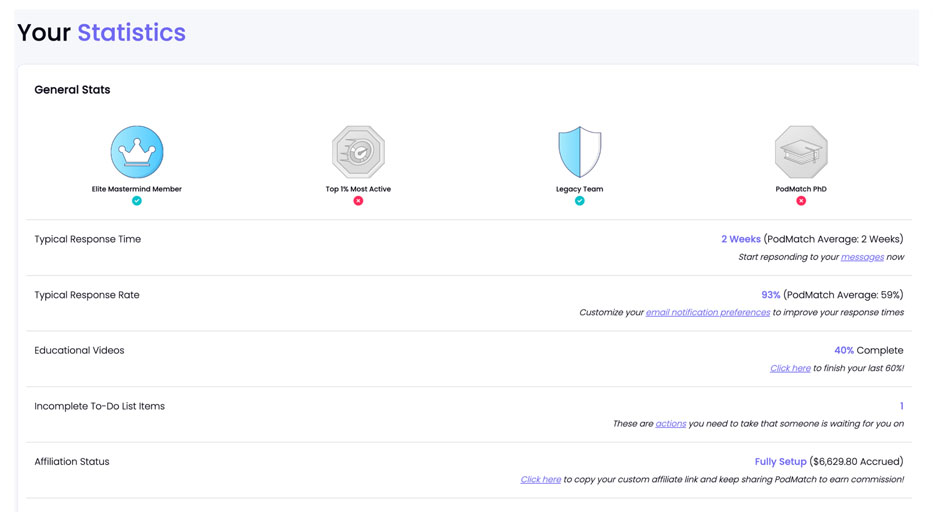Click the 93% response rate value
The image size is (933, 521).
coord(770,295)
